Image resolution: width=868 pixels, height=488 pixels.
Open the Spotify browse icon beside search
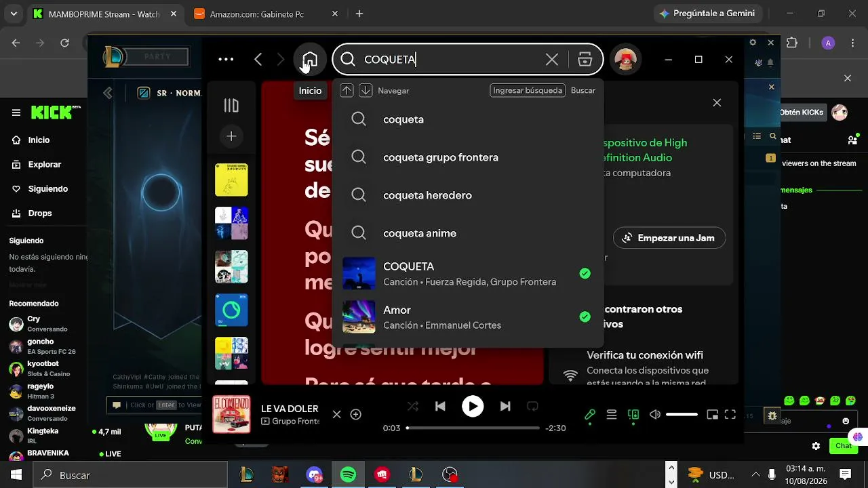click(585, 60)
